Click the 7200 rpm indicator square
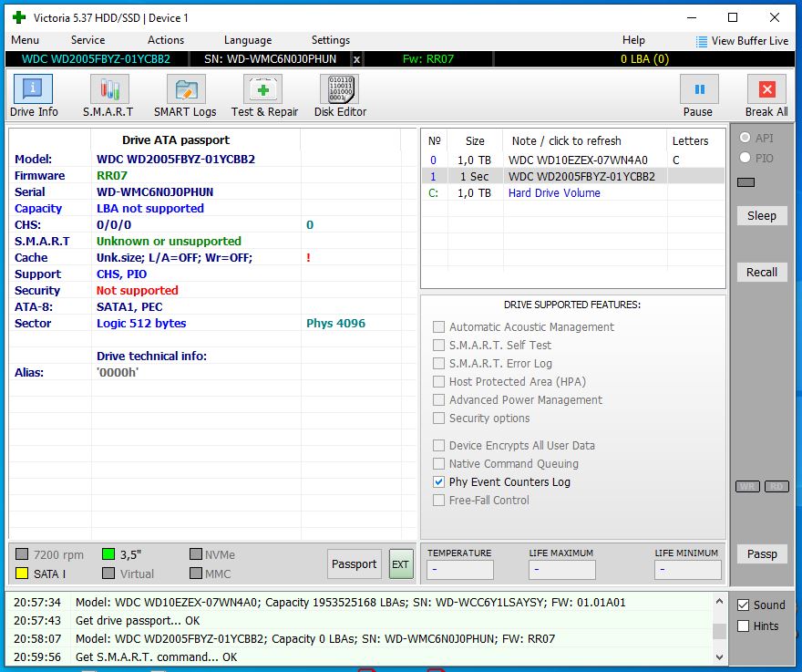The width and height of the screenshot is (802, 672). (22, 554)
